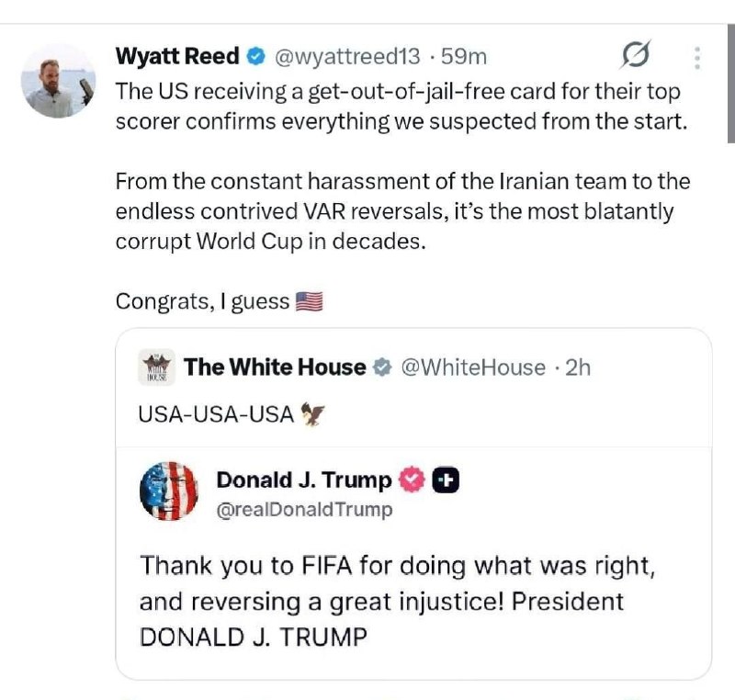
Task: Click the vertical scrollbar on the right
Action: point(730,84)
